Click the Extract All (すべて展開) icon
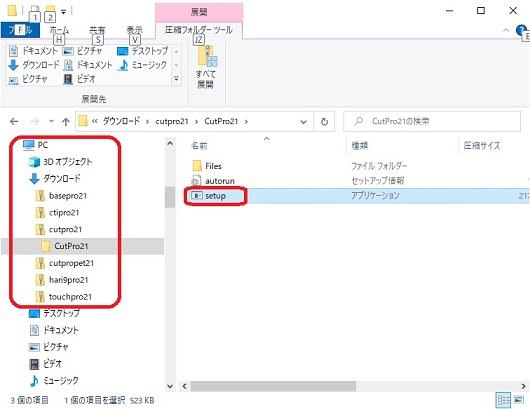The height and width of the screenshot is (409, 530). 206,67
